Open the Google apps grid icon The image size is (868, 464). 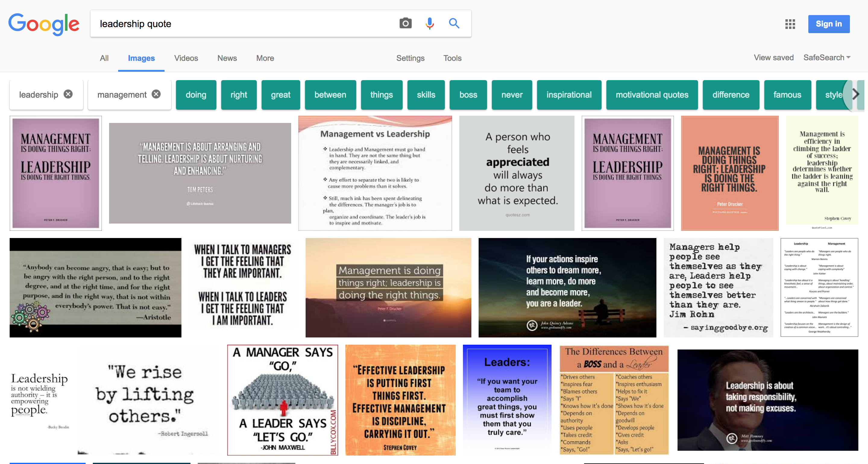tap(790, 24)
